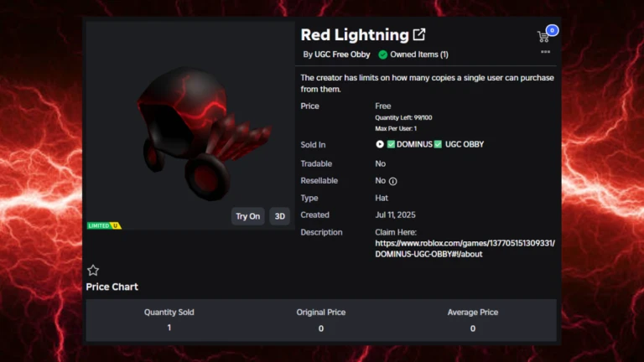Click the Quantity Sold value 1
Viewport: 644px width, 362px height.
169,328
